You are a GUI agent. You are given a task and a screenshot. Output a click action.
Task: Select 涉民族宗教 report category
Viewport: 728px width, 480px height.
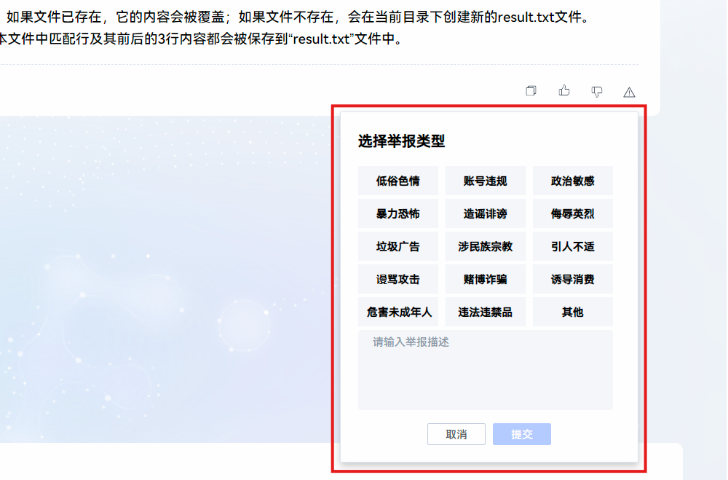485,246
